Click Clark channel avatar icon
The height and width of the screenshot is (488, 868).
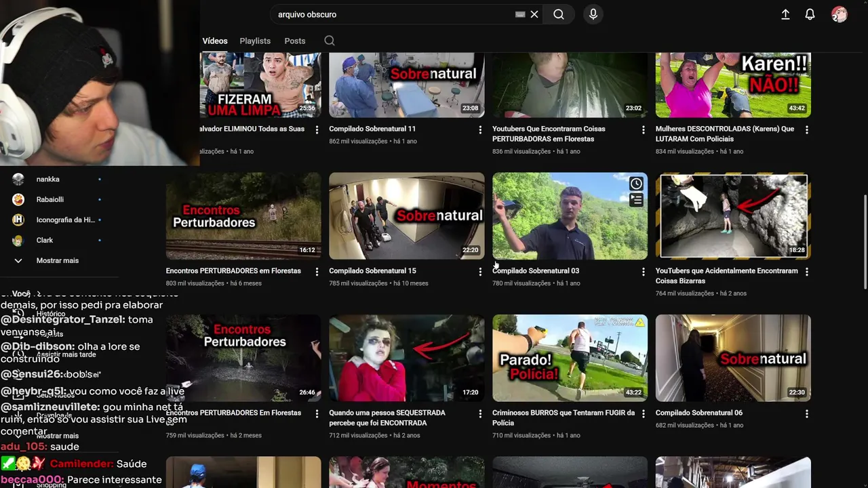18,240
